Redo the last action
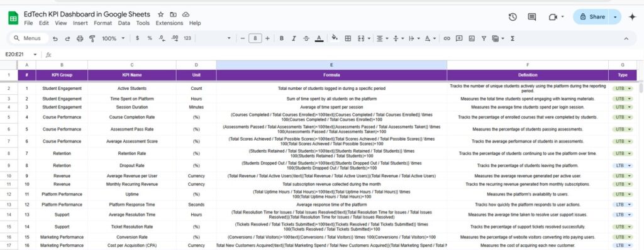This screenshot has width=644, height=250. (x=67, y=38)
